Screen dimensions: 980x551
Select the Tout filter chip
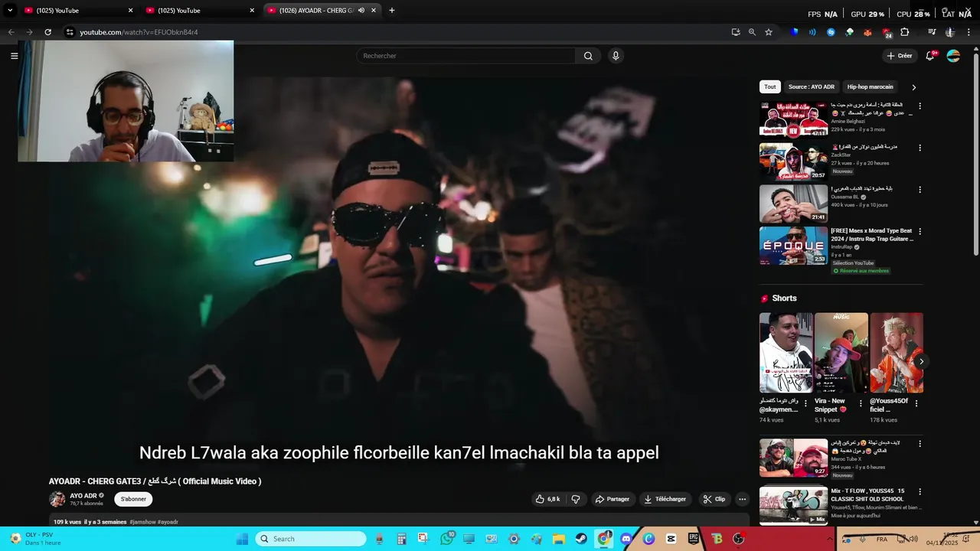coord(769,87)
